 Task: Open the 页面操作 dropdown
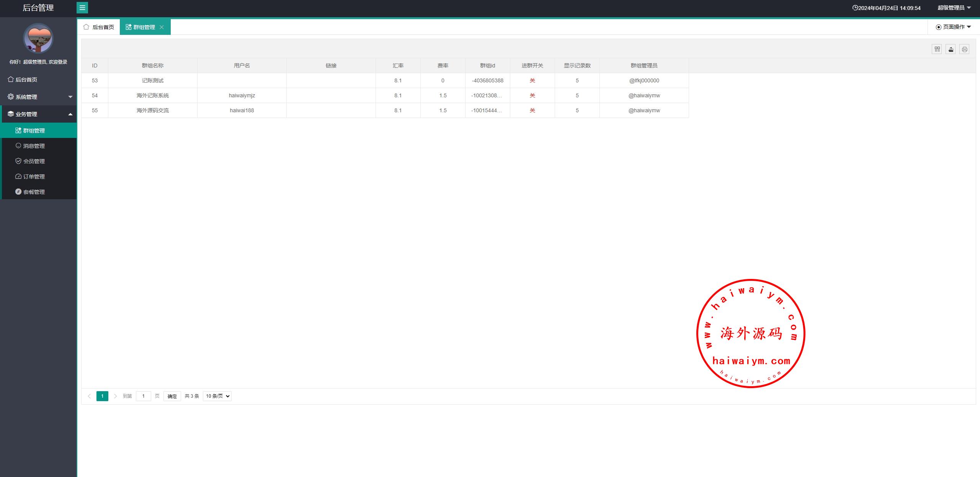click(953, 27)
